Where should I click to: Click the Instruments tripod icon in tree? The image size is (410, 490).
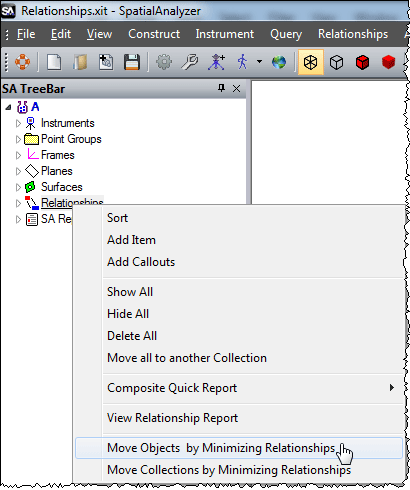31,123
